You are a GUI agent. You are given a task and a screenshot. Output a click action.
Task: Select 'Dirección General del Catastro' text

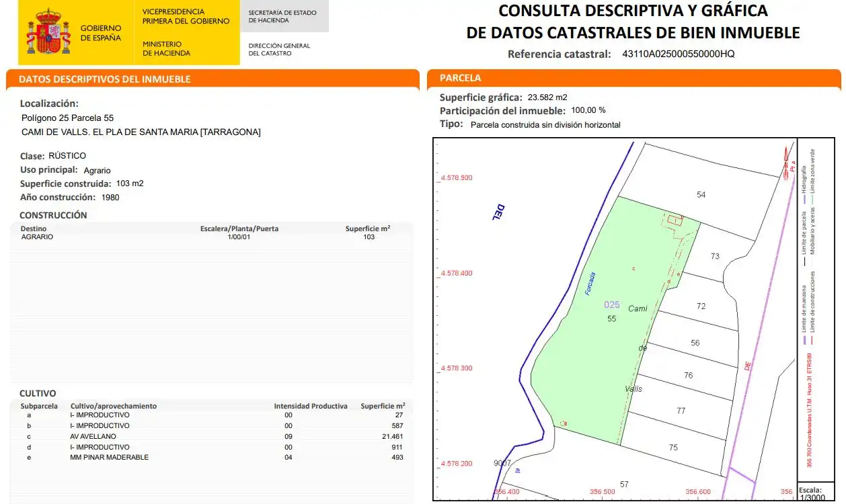[x=279, y=50]
